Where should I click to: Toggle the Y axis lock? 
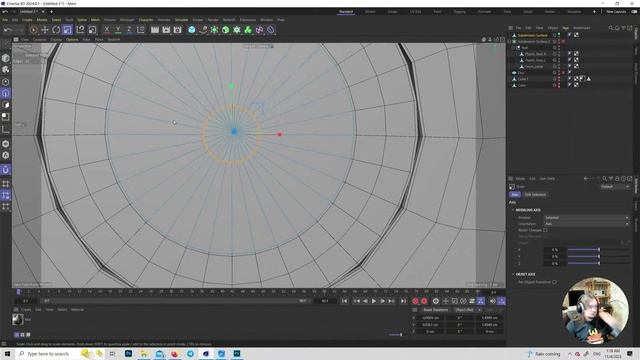(118, 30)
